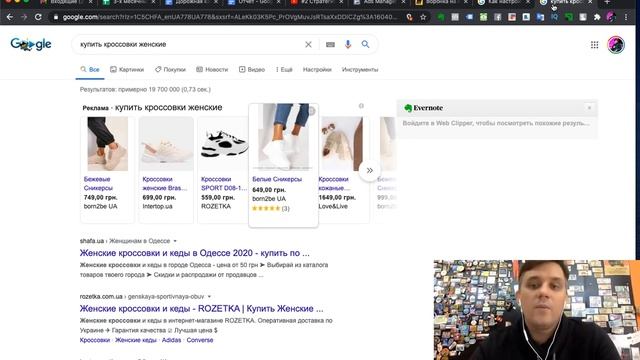
Task: Click the IQ extension icon in toolbar
Action: coord(554,17)
